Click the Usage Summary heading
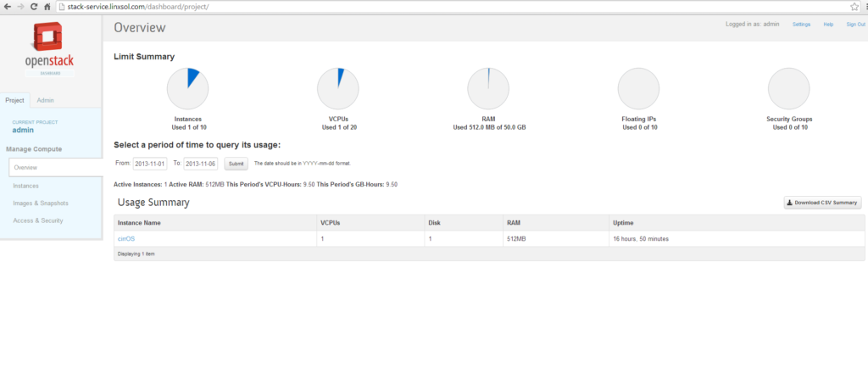This screenshot has width=868, height=379. 153,203
